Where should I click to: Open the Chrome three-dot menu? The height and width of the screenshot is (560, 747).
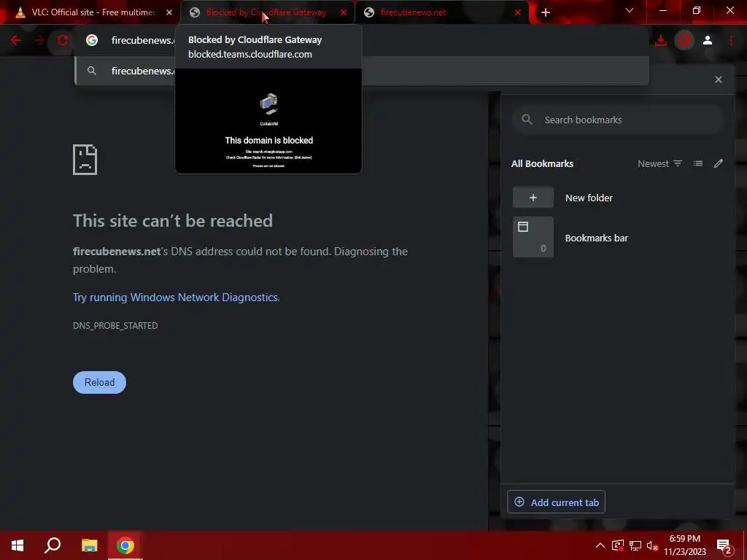click(x=731, y=41)
